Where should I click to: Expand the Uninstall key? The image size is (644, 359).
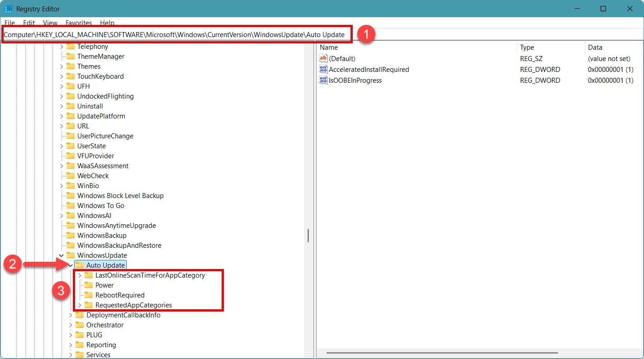pos(62,106)
